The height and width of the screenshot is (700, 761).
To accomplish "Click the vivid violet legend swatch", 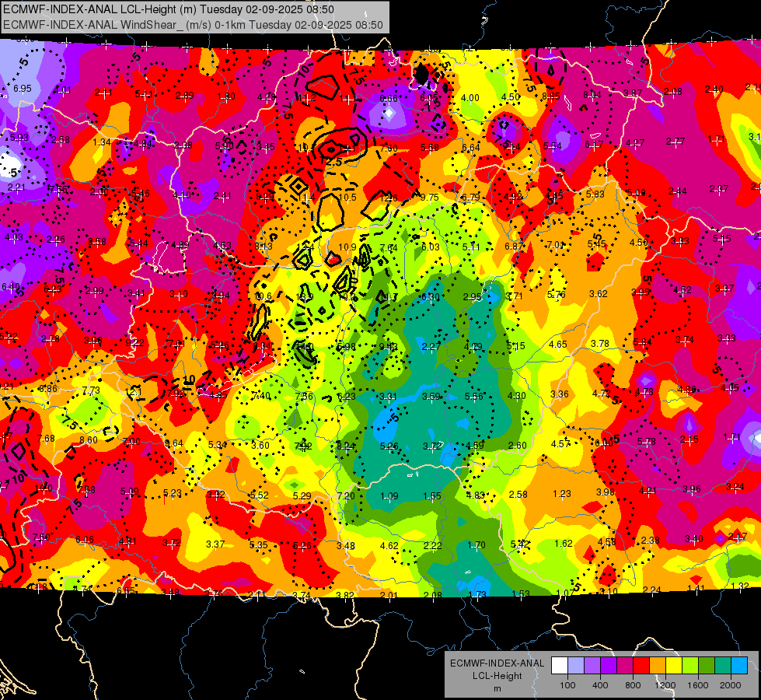I will click(609, 666).
